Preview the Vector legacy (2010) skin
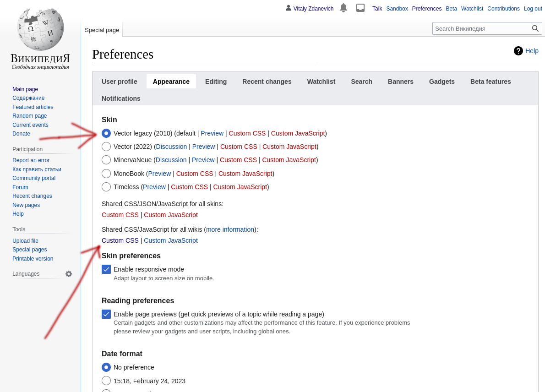Screen dimensions: 545x392 (x=212, y=133)
